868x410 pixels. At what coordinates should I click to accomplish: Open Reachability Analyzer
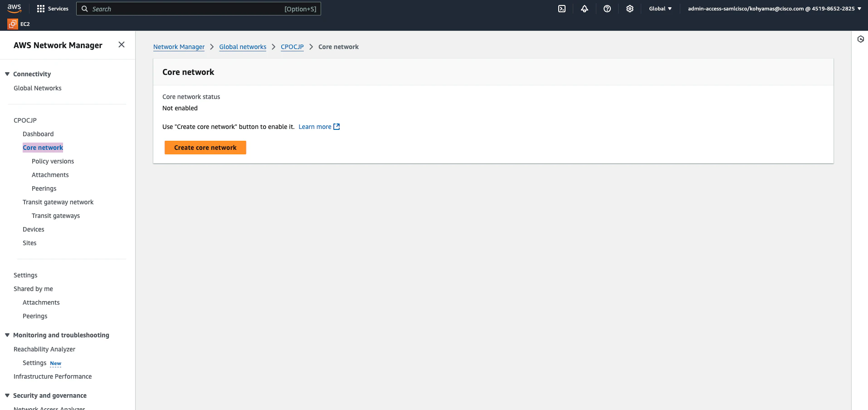pyautogui.click(x=44, y=349)
